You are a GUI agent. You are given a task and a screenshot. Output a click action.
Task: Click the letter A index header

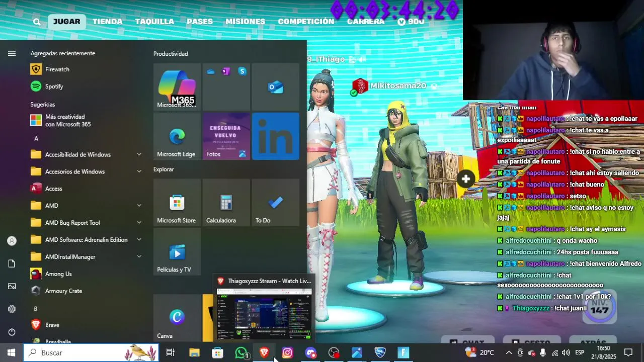(36, 139)
